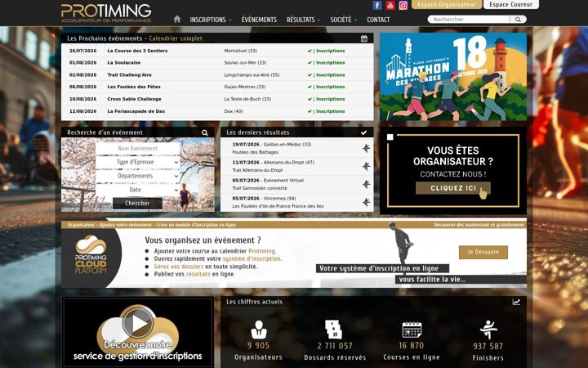Click chart icon in Les chiffres actuels header
The width and height of the screenshot is (588, 368).
point(516,302)
